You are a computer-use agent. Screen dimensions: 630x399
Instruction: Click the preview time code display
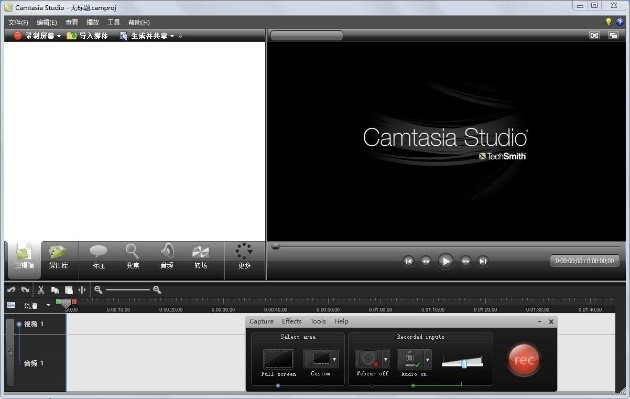(585, 261)
